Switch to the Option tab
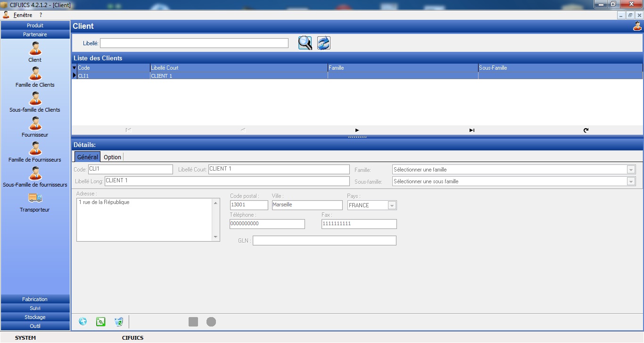 112,157
